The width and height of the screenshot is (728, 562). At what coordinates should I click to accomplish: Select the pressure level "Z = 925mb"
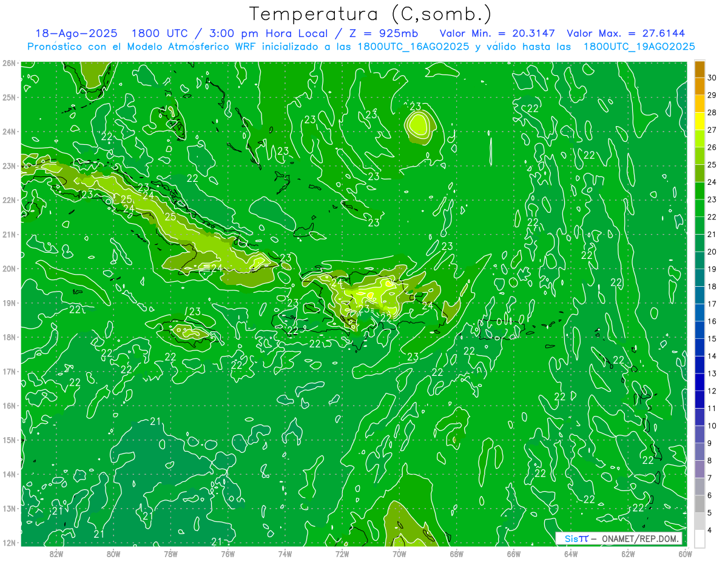tap(383, 33)
